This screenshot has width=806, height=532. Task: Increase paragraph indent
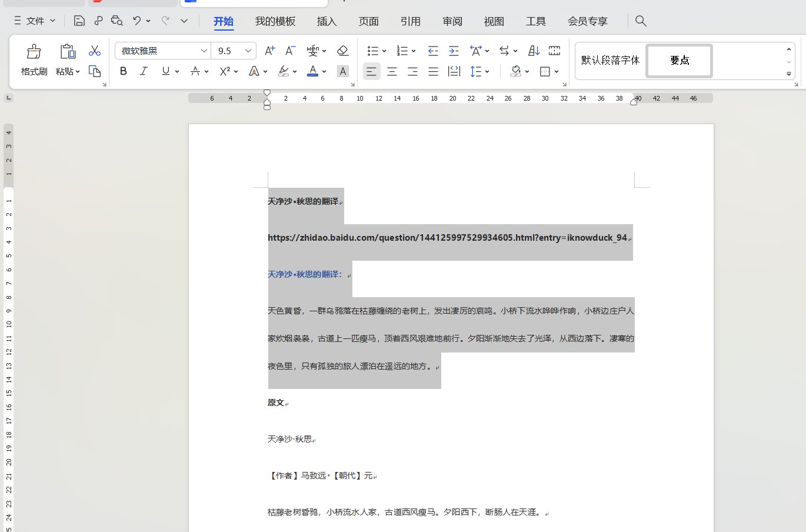tap(454, 51)
